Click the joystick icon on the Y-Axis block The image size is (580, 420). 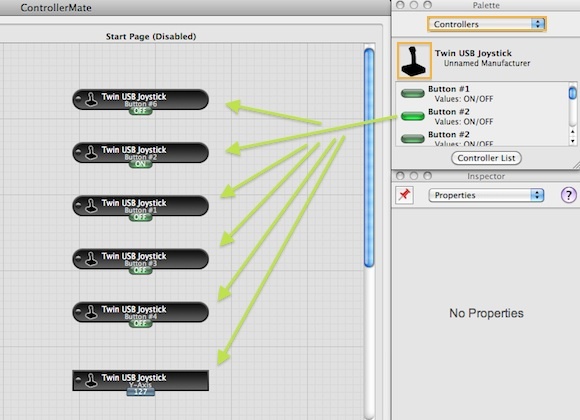tap(91, 380)
